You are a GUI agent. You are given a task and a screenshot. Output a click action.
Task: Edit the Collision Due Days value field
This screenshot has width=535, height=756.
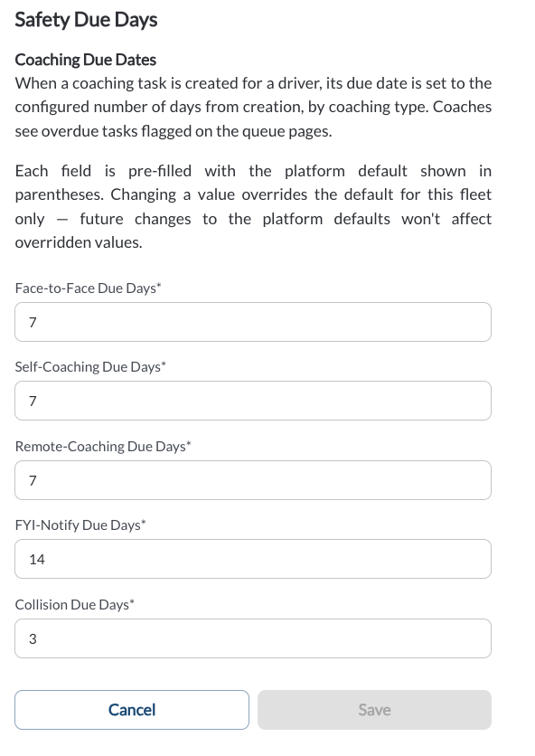[x=253, y=638]
